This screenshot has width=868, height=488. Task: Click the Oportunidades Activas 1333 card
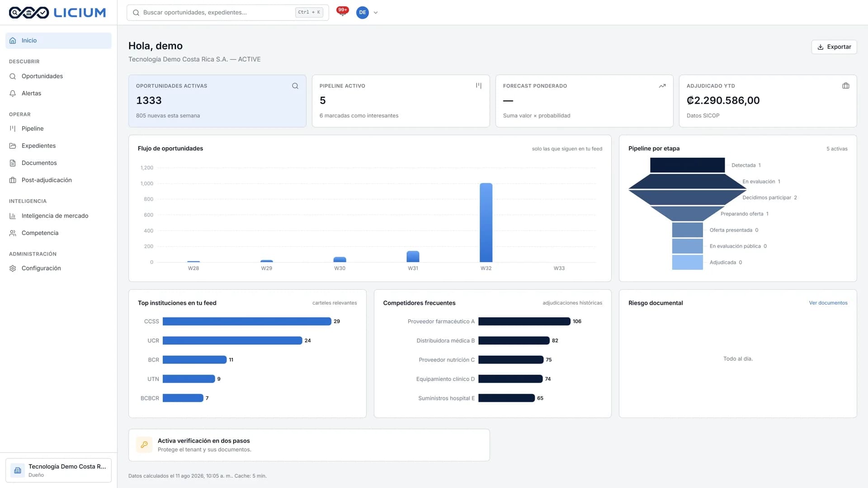[217, 101]
